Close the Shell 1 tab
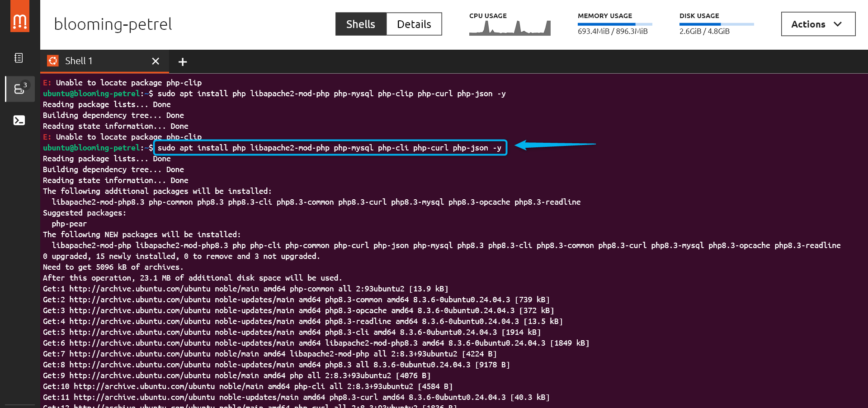This screenshot has height=408, width=868. pos(156,61)
